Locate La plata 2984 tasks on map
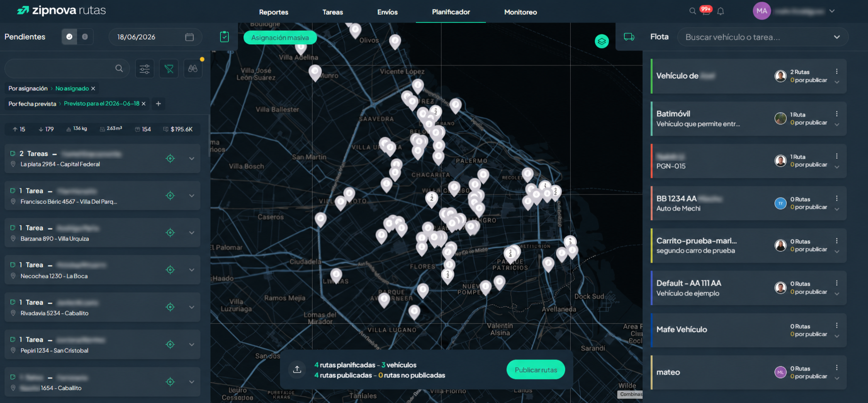 (170, 159)
